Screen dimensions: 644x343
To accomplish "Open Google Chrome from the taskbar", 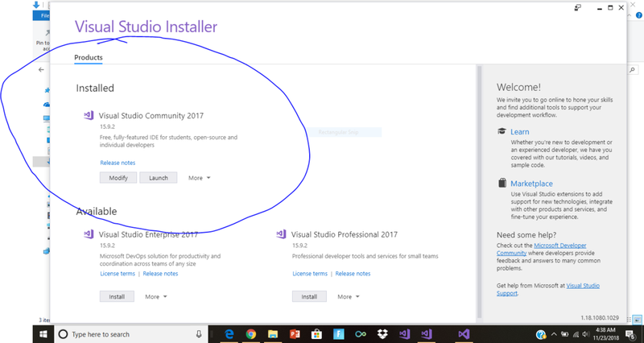I will (251, 334).
